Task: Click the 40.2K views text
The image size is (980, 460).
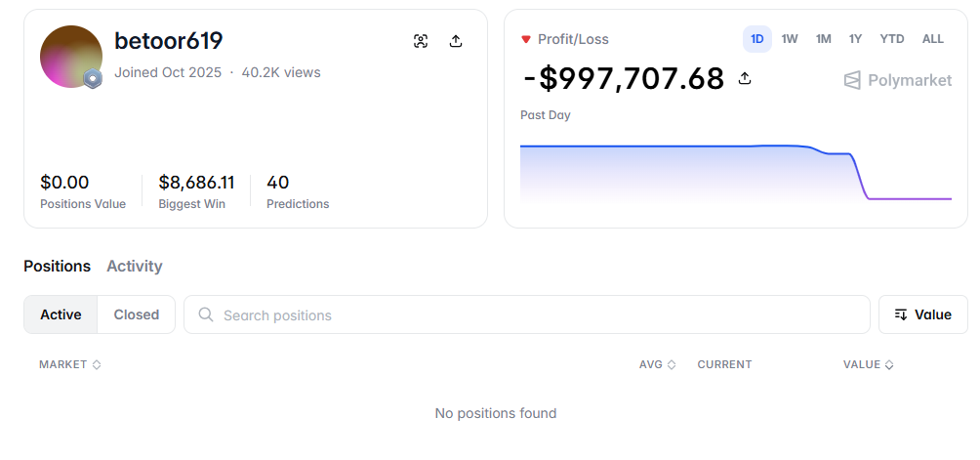Action: pos(281,72)
